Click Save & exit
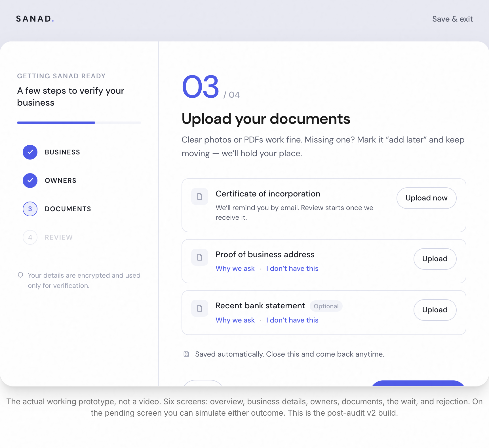Viewport: 489px width, 448px height. (452, 19)
